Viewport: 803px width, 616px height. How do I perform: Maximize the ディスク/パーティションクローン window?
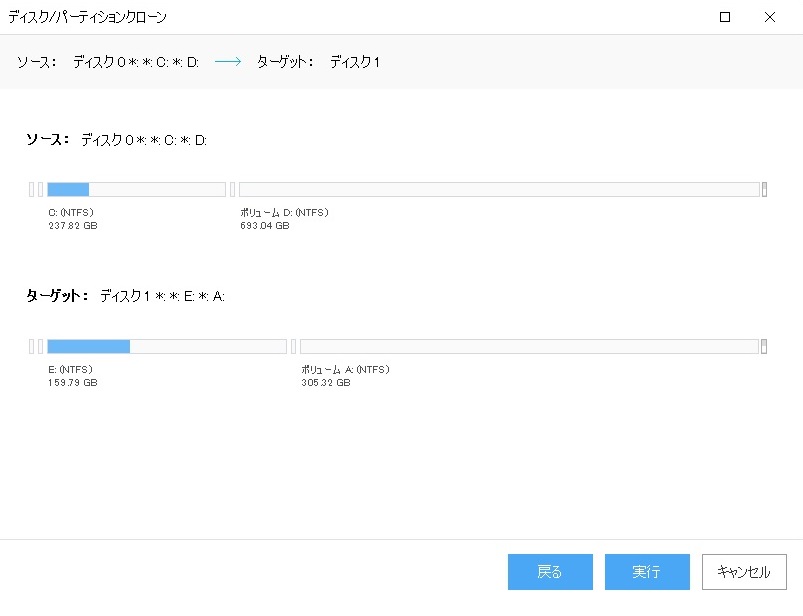(x=725, y=17)
